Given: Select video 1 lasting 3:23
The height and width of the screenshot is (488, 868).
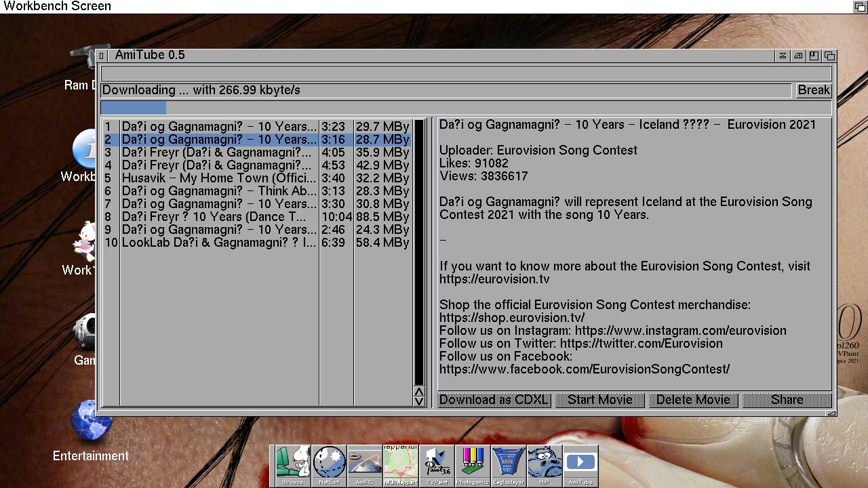Looking at the screenshot, I should pyautogui.click(x=257, y=127).
